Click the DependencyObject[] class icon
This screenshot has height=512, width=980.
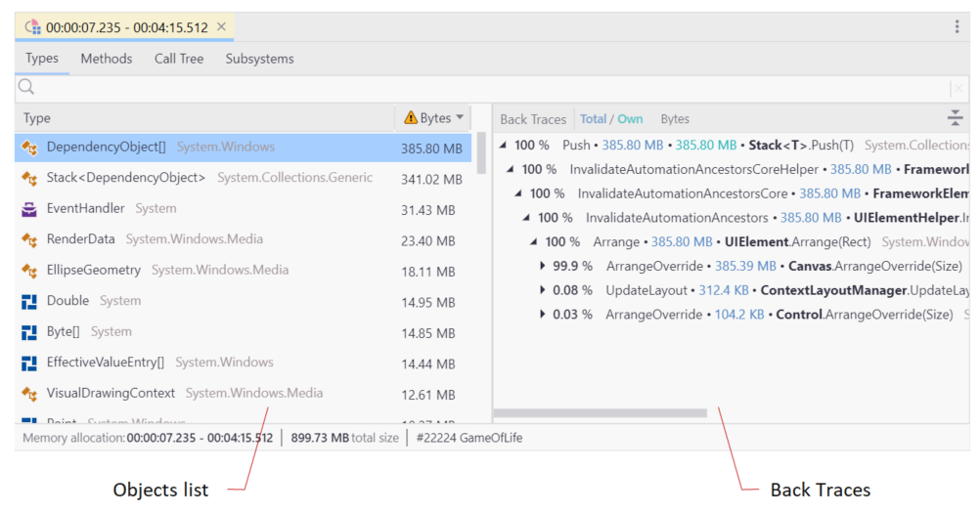point(29,148)
